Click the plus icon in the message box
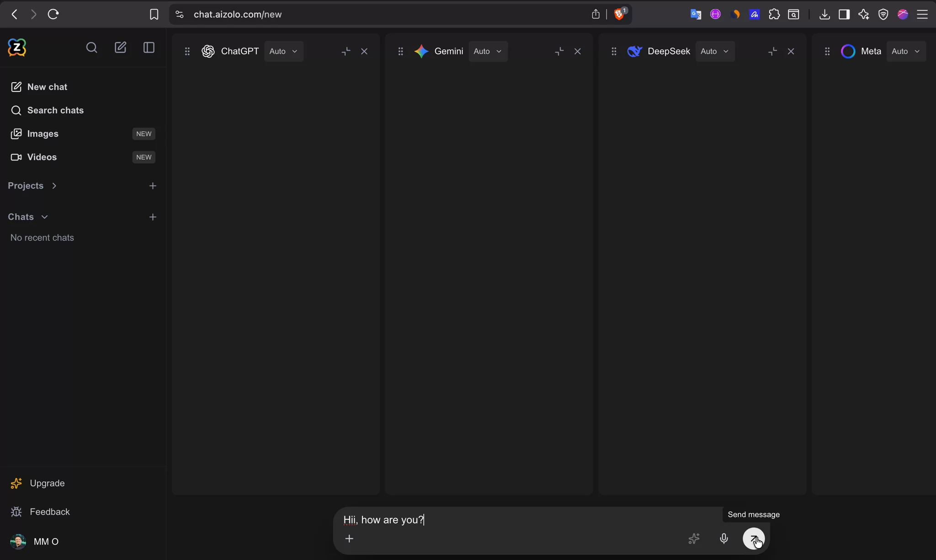This screenshot has width=936, height=560. [x=349, y=539]
